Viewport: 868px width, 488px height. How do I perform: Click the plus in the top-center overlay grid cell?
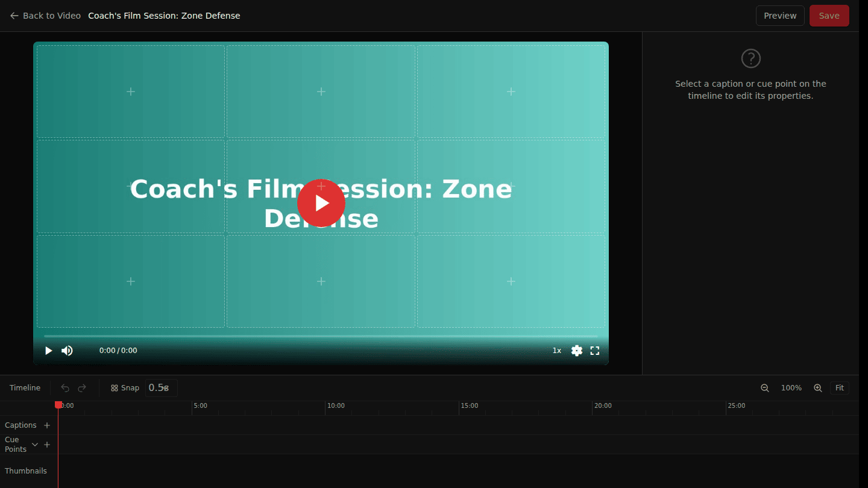point(321,92)
